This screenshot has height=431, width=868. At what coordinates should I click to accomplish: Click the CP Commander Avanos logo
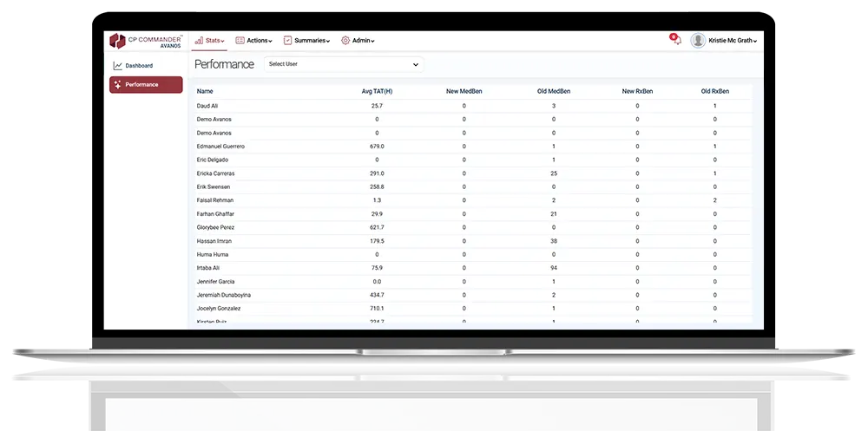coord(145,41)
